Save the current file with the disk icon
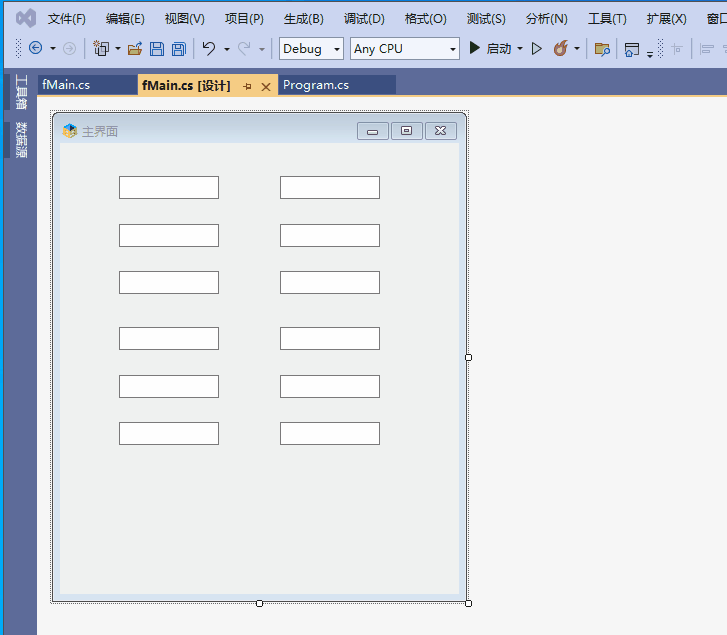 (157, 49)
